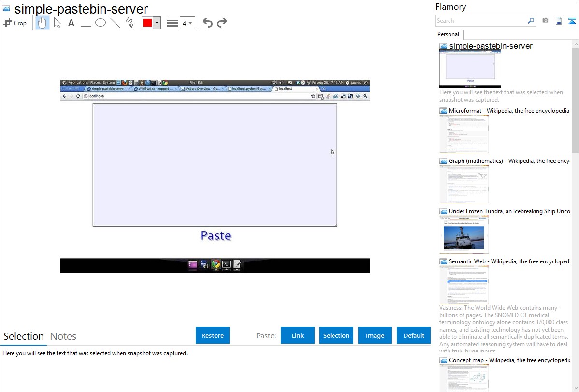Click the bookmark star icon in snapshot
Viewport: 579px width, 392px height.
click(x=313, y=96)
